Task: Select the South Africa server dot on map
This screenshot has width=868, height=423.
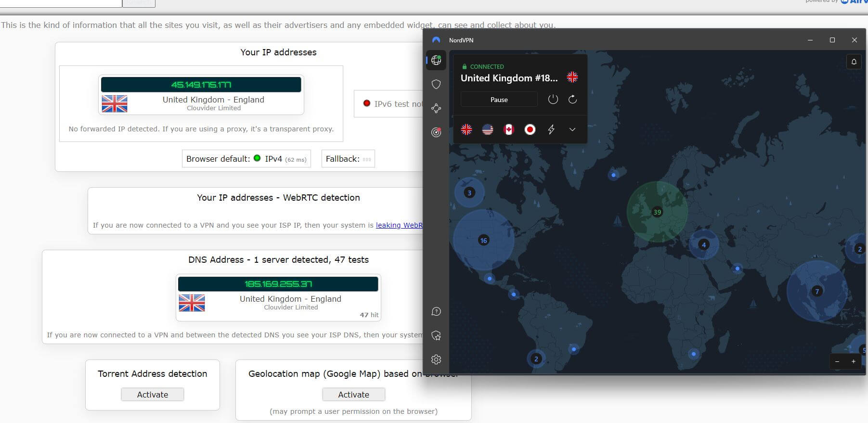Action: (x=694, y=354)
